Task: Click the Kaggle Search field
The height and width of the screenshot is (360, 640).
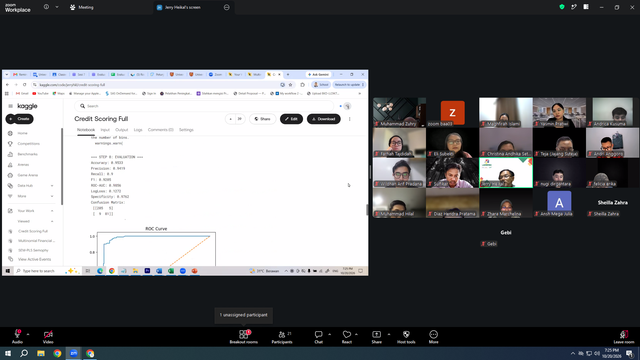Action: coord(204,106)
